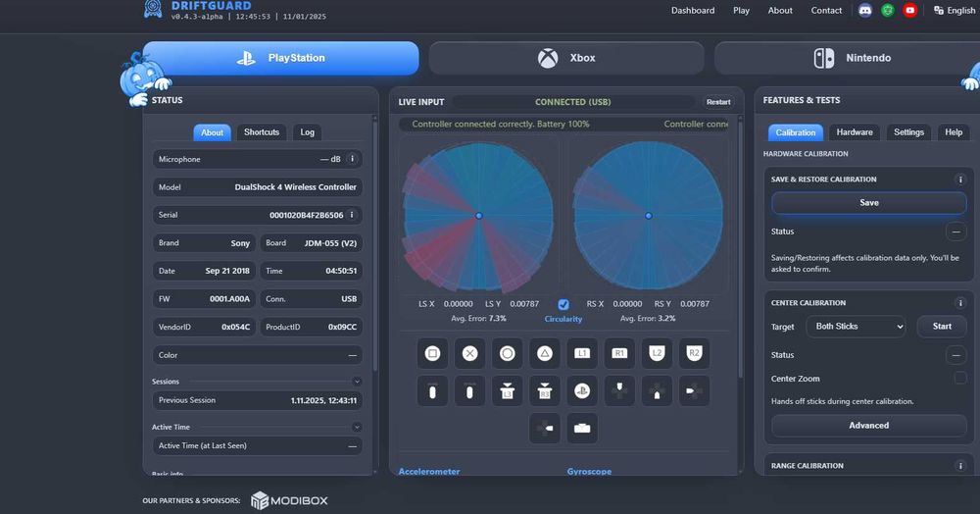Select the About tab in Status

coord(212,132)
